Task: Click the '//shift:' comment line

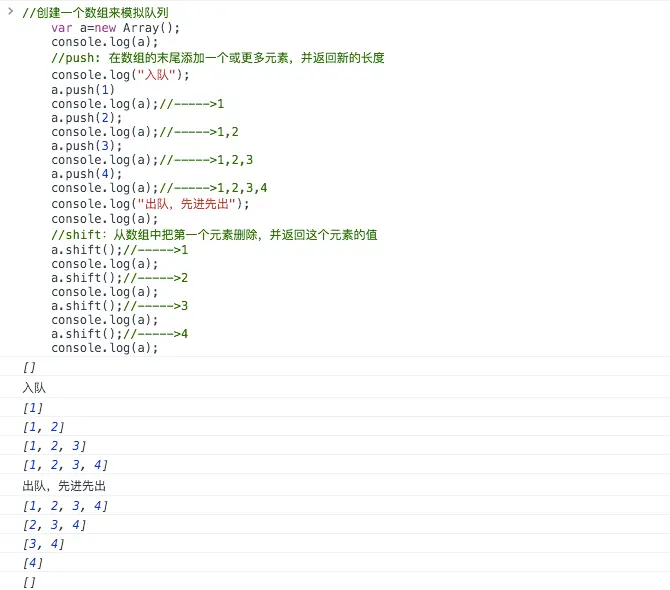Action: click(214, 235)
